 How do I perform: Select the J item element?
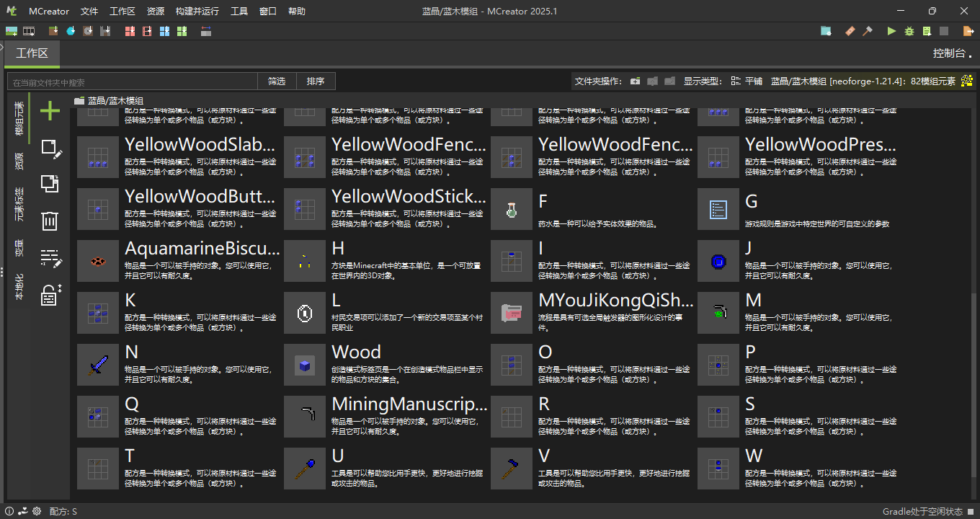800,260
